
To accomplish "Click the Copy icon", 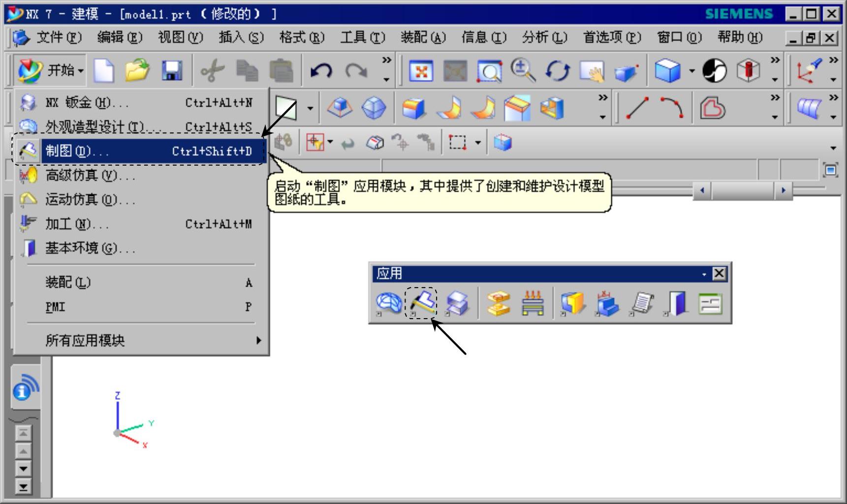I will click(247, 71).
